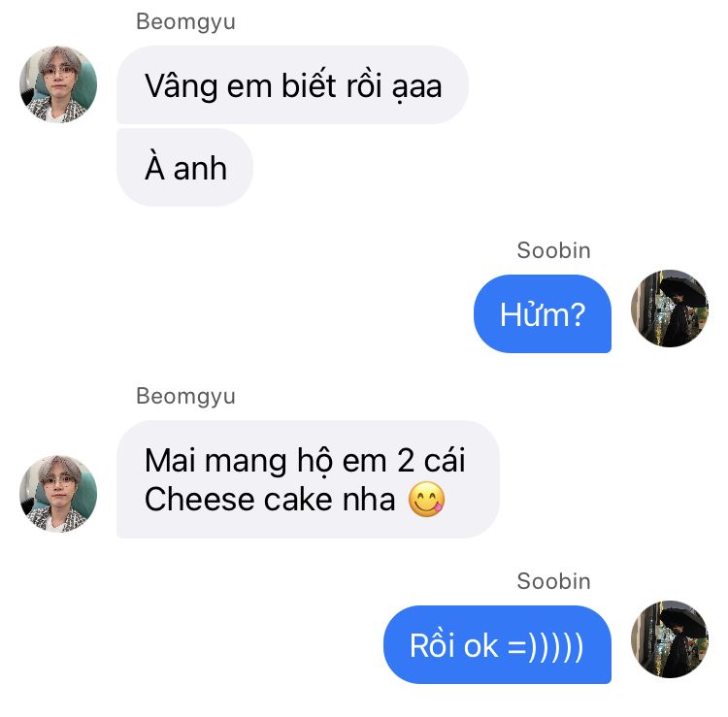Click the Beomgyu name above "Vâng em biết rồi ạaa"

click(x=185, y=21)
